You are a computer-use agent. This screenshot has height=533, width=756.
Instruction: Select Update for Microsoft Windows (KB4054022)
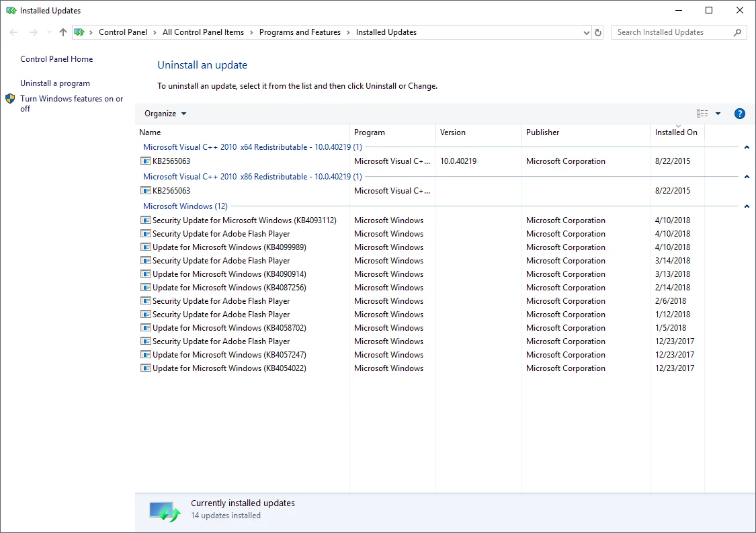click(x=229, y=368)
